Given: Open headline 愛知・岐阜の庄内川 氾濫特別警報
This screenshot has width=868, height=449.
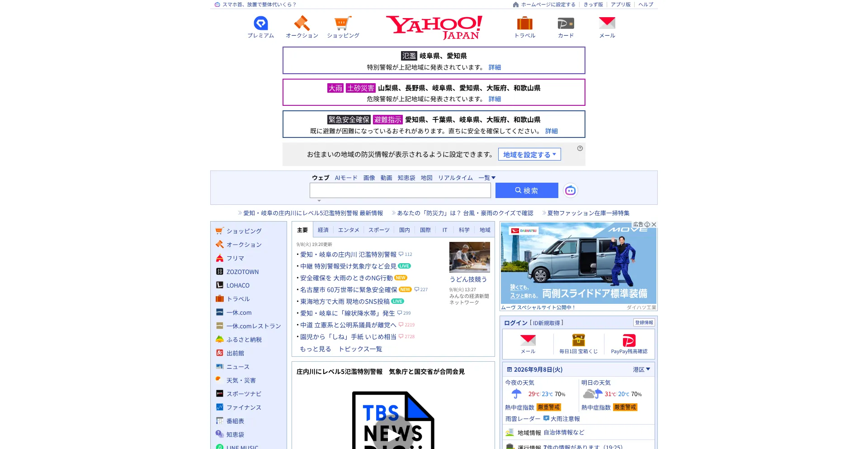Looking at the screenshot, I should click(x=348, y=255).
